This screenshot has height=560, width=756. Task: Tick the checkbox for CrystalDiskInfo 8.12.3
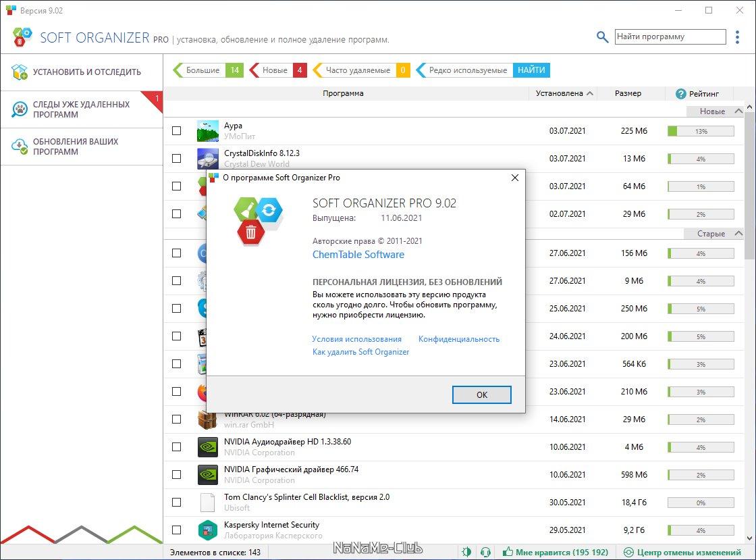(177, 158)
